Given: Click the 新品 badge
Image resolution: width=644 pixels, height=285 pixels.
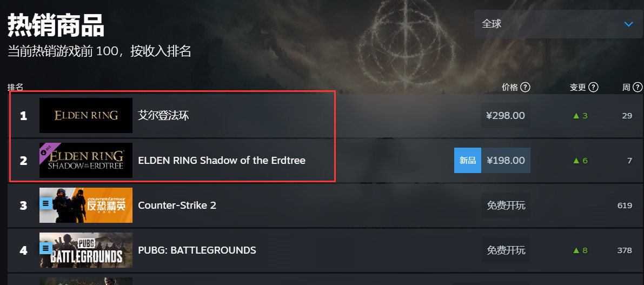Looking at the screenshot, I should click(468, 161).
